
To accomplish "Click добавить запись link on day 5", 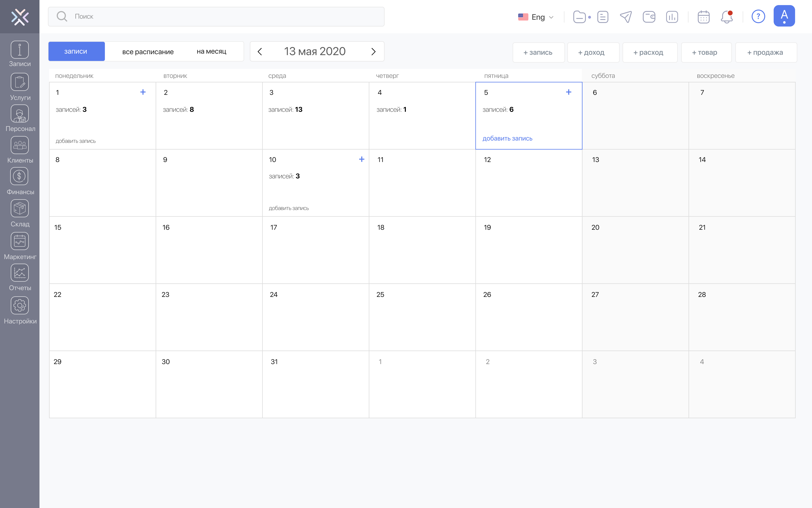I will pyautogui.click(x=507, y=138).
